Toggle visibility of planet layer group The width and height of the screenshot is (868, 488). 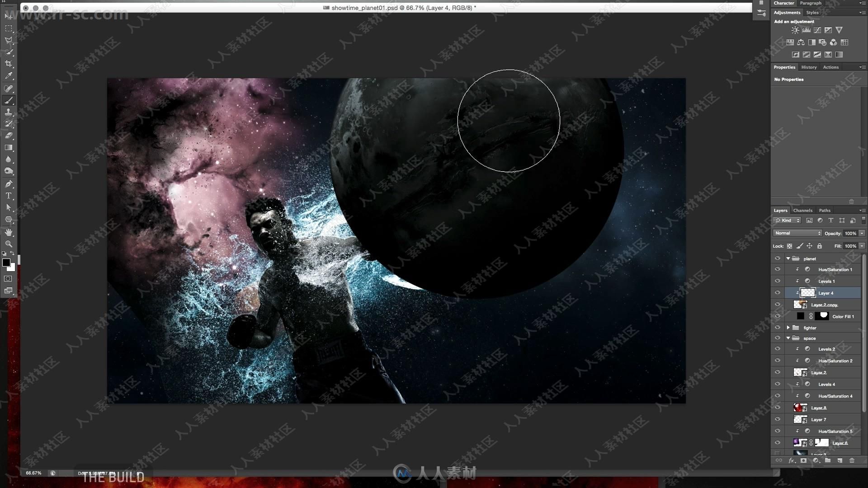coord(777,258)
